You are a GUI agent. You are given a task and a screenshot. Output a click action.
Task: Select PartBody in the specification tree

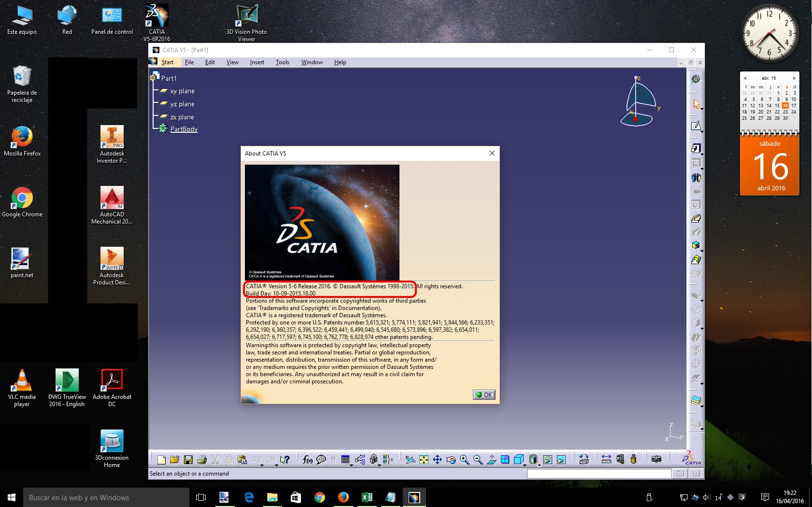pyautogui.click(x=184, y=129)
